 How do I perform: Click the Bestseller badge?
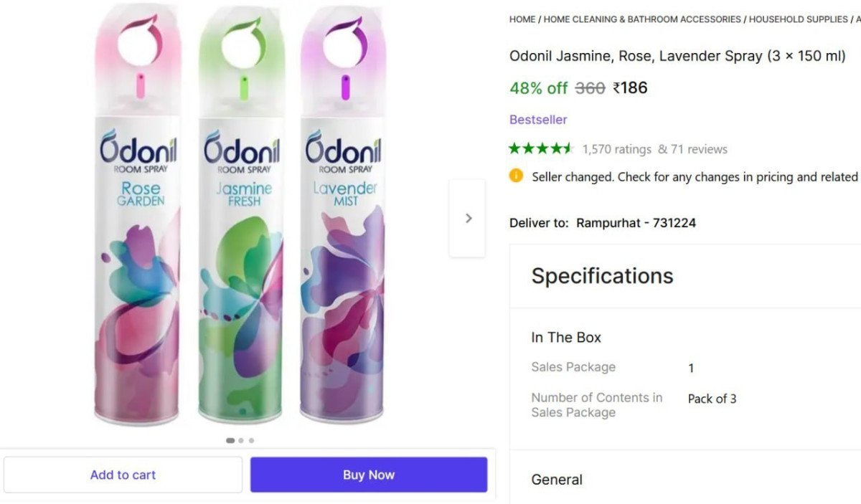tap(538, 119)
